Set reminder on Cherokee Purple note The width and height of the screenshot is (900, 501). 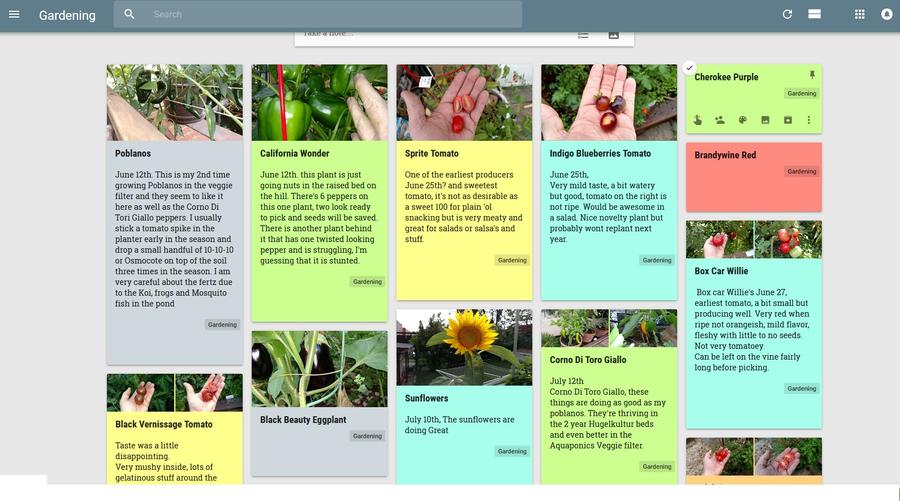pos(698,120)
